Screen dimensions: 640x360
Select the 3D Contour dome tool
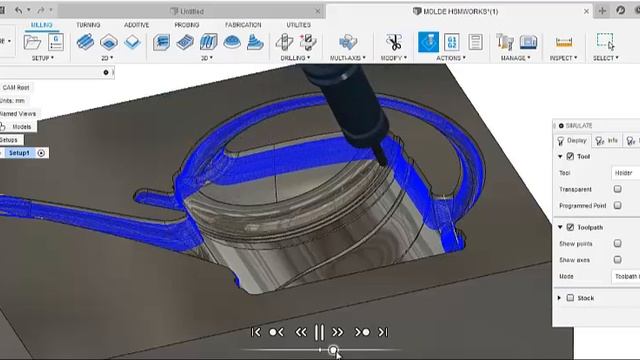pyautogui.click(x=232, y=42)
